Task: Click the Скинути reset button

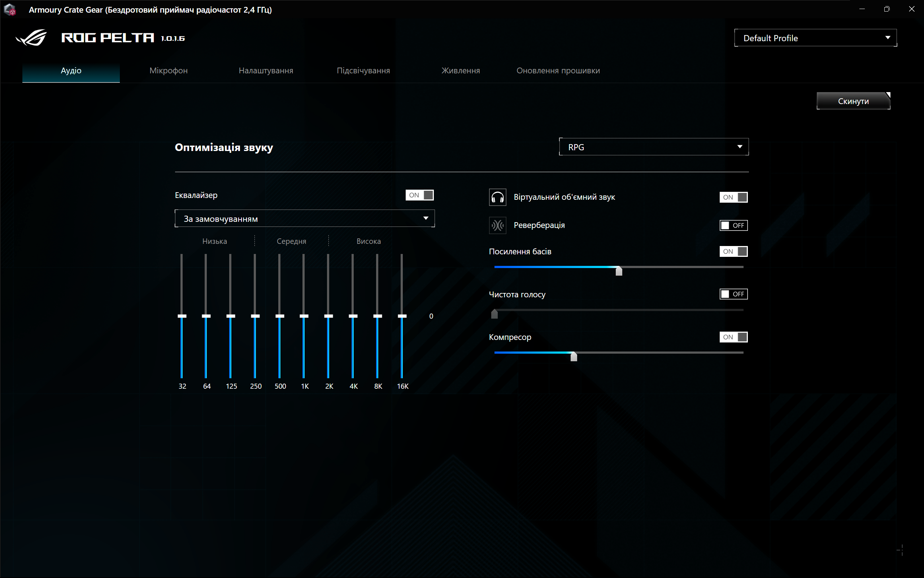Action: (853, 101)
